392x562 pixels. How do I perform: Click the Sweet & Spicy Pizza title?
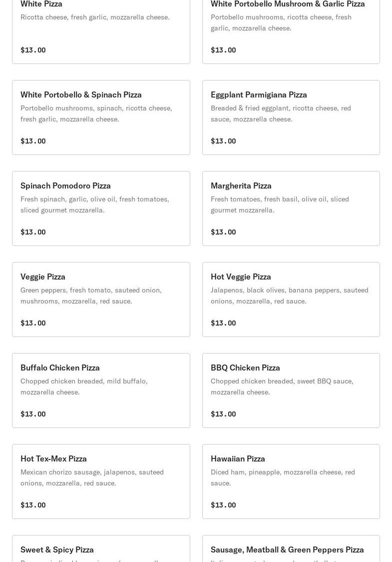pos(57,550)
